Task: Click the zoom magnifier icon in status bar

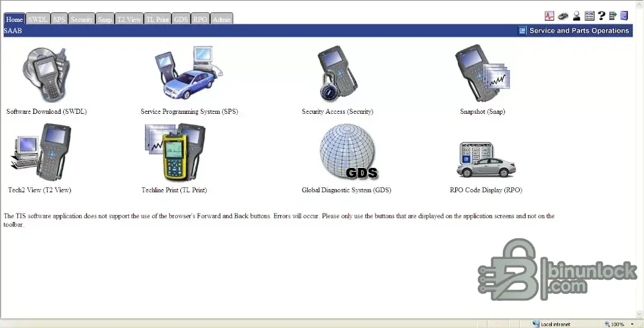Action: pos(607,324)
